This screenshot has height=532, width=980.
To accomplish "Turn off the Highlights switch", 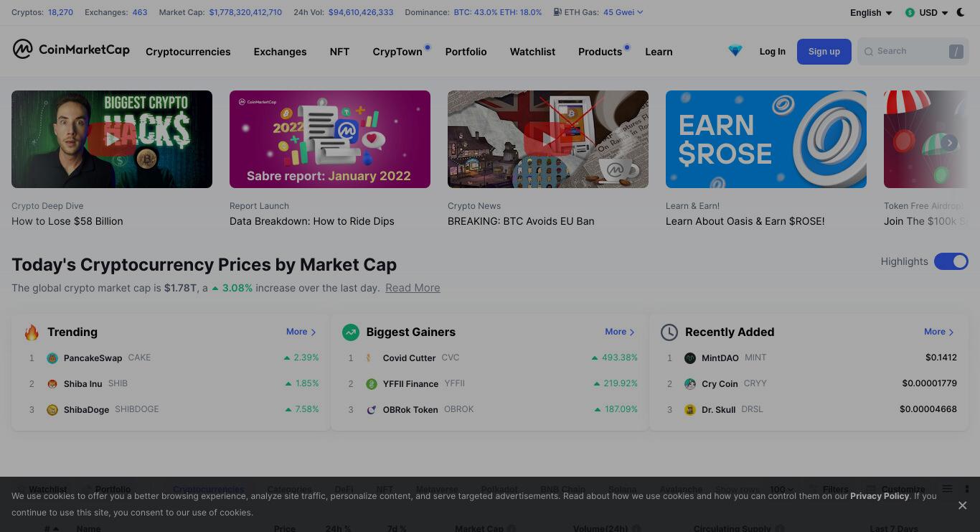I will click(951, 261).
